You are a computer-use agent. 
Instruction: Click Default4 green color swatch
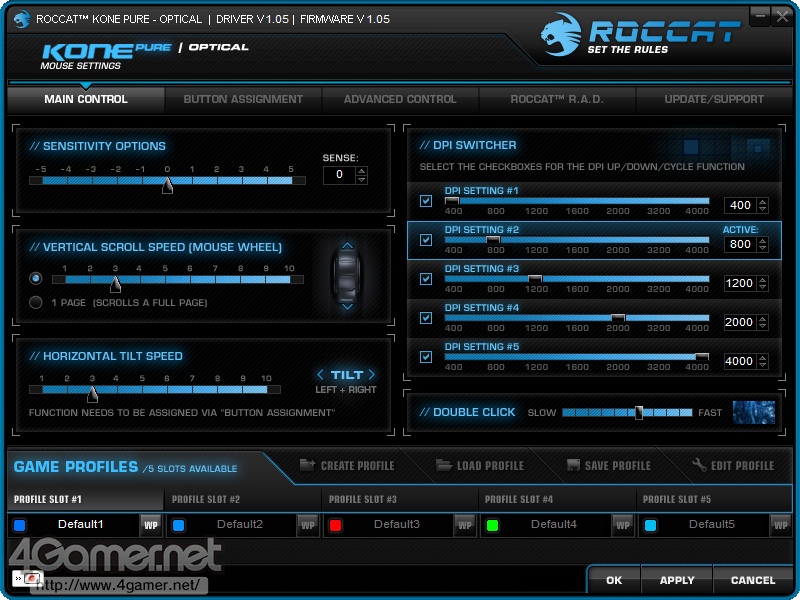(x=492, y=526)
